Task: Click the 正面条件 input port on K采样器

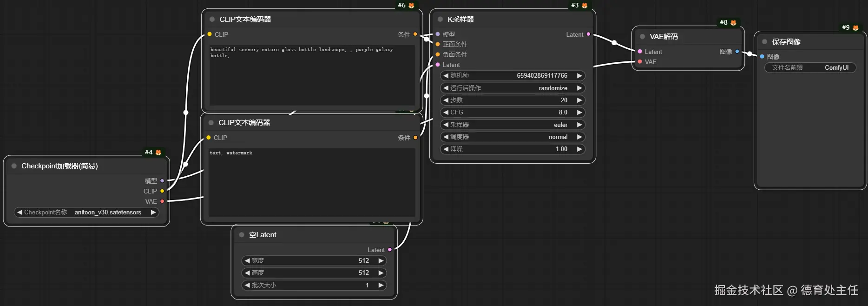Action: pyautogui.click(x=438, y=44)
